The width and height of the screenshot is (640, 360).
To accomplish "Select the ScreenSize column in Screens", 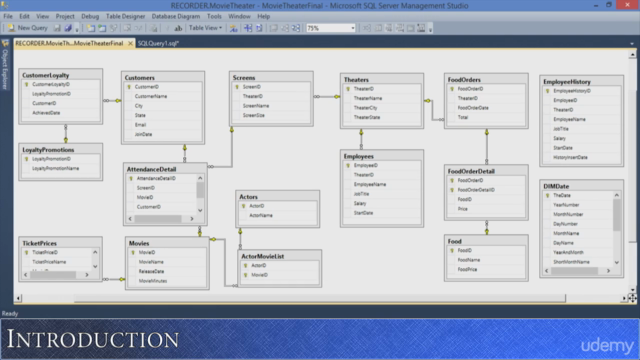I will tap(271, 116).
